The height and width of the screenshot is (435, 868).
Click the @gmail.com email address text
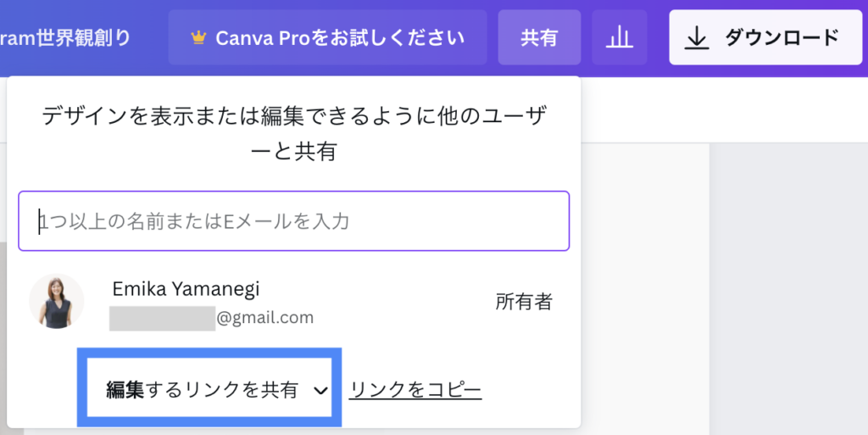coord(265,318)
